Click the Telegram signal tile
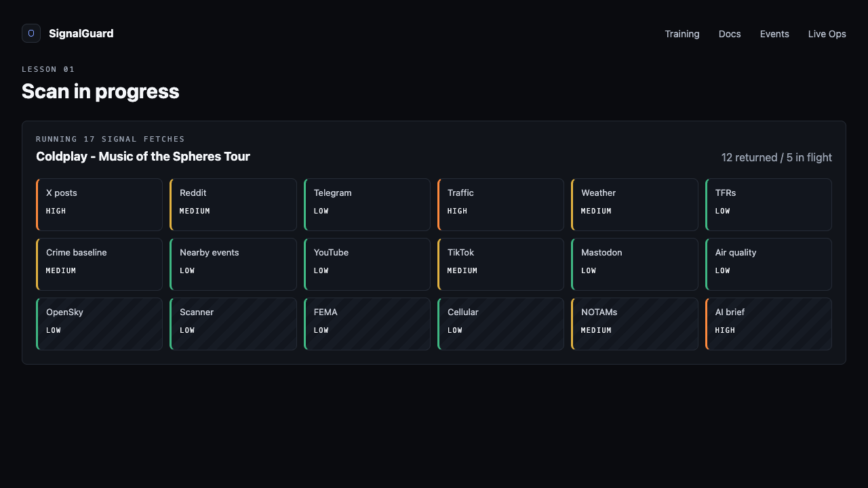The height and width of the screenshot is (488, 868). tap(367, 205)
